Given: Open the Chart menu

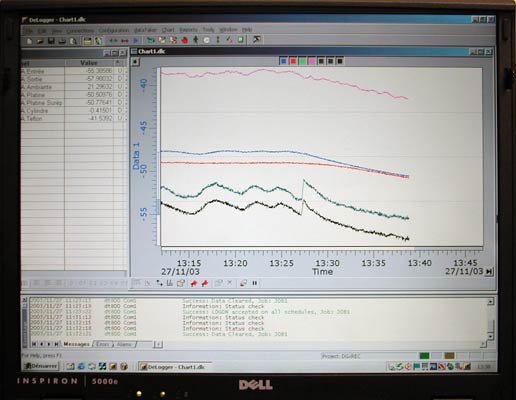Looking at the screenshot, I should tap(168, 30).
